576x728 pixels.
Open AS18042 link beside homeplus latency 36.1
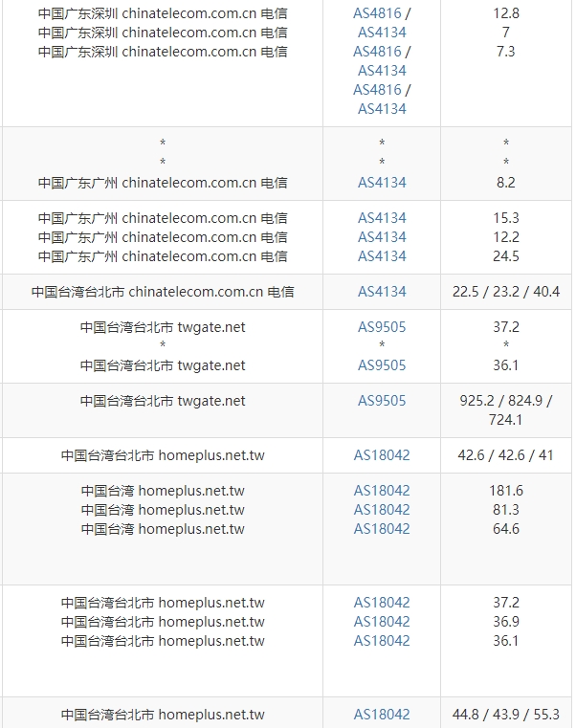click(382, 640)
